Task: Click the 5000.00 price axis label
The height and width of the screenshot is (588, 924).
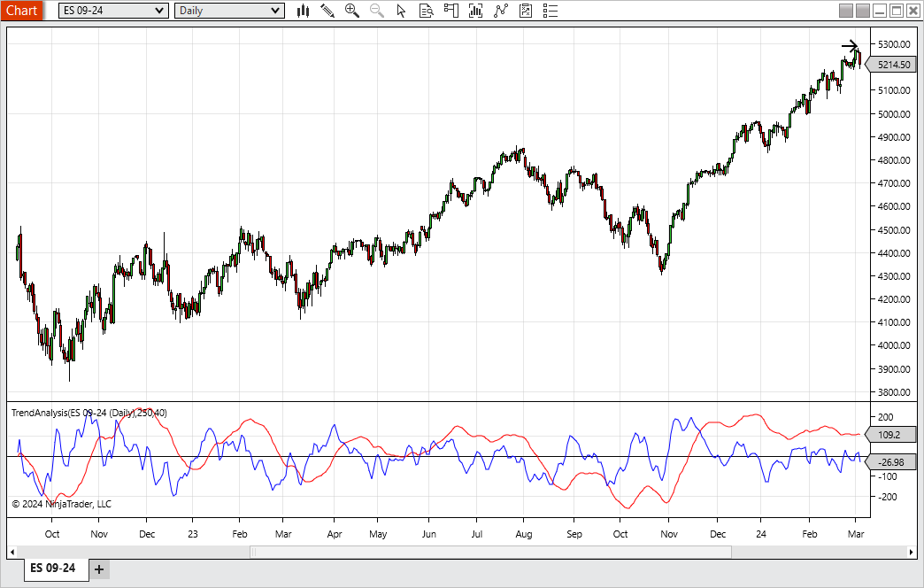Action: pos(894,114)
